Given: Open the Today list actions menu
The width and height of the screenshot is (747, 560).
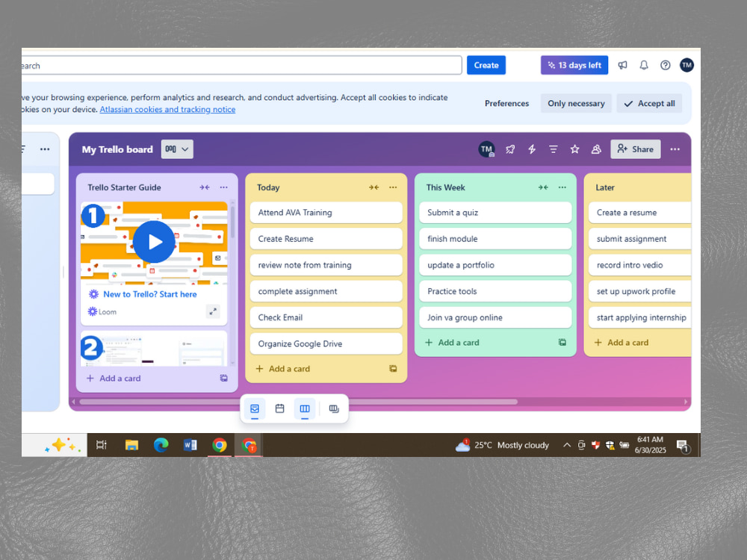Looking at the screenshot, I should [x=393, y=187].
